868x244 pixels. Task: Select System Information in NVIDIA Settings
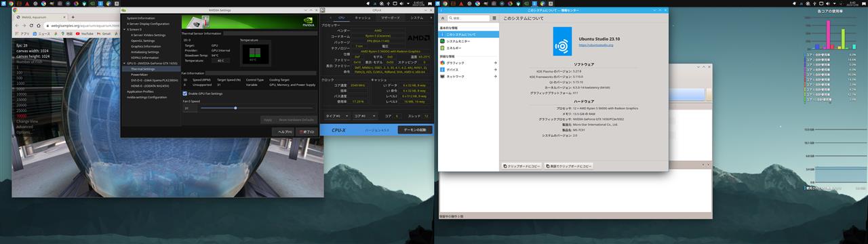coord(141,18)
